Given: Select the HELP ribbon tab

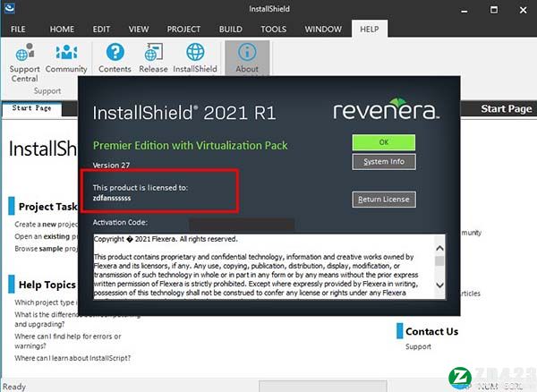Looking at the screenshot, I should (370, 29).
